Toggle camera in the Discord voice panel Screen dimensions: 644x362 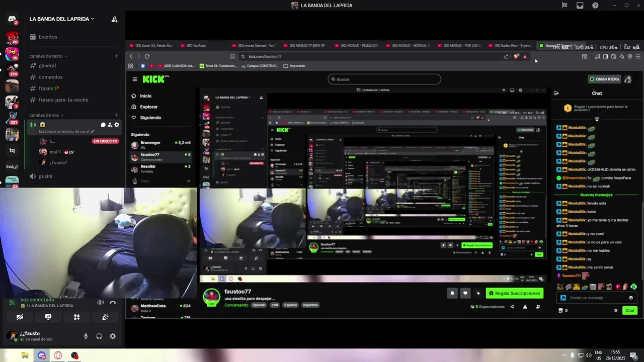(20, 317)
